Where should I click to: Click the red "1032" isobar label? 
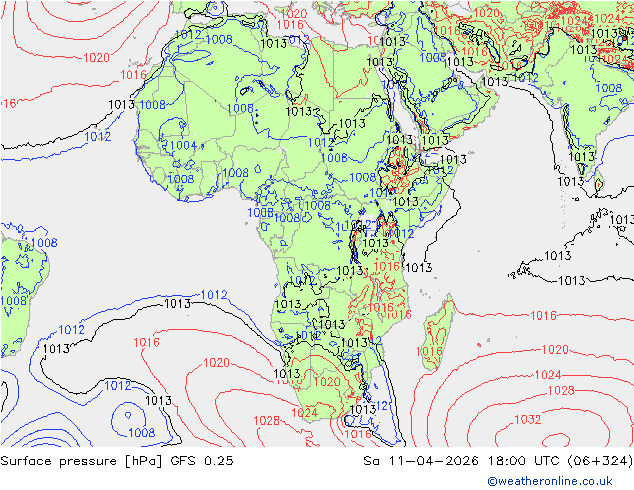coord(527,420)
